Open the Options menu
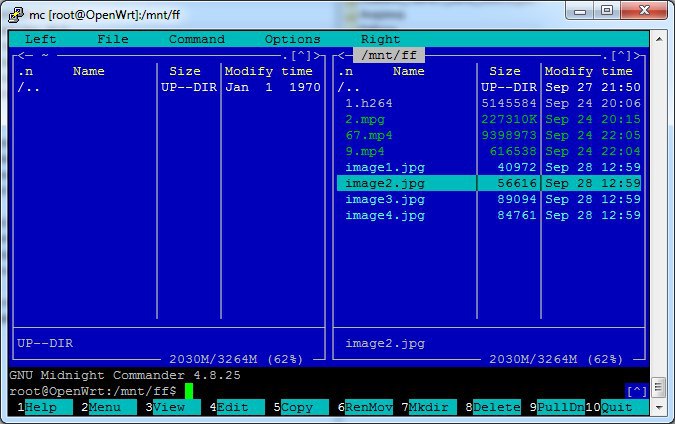675x424 pixels. (293, 39)
